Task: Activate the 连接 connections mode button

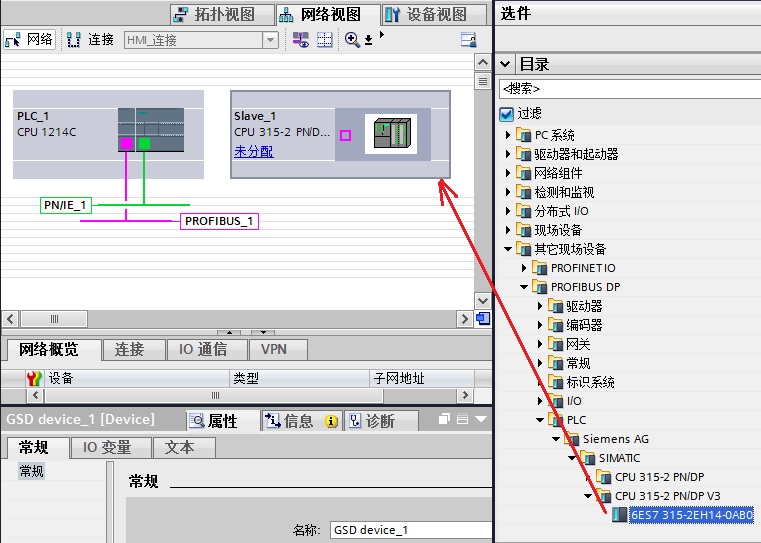Action: pos(90,39)
